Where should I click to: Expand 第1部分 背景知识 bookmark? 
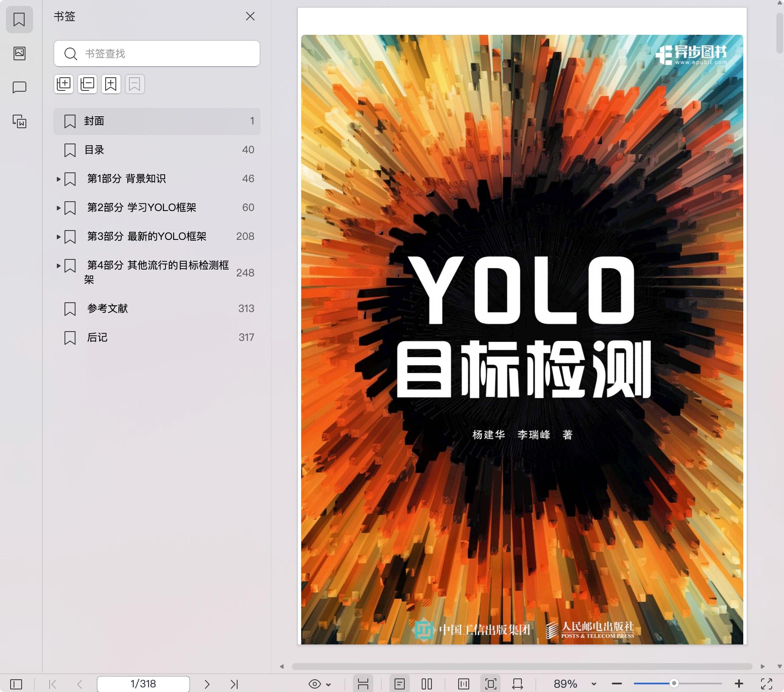point(59,179)
